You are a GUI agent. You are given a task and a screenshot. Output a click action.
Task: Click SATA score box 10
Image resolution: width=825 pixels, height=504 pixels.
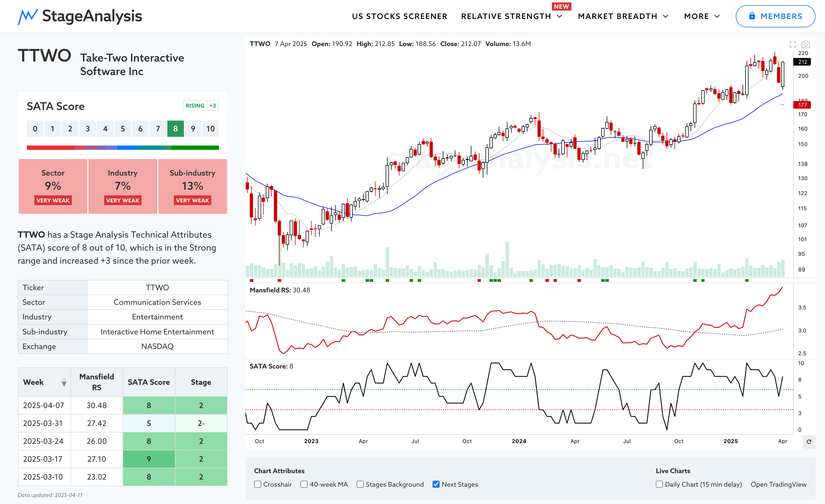click(210, 129)
